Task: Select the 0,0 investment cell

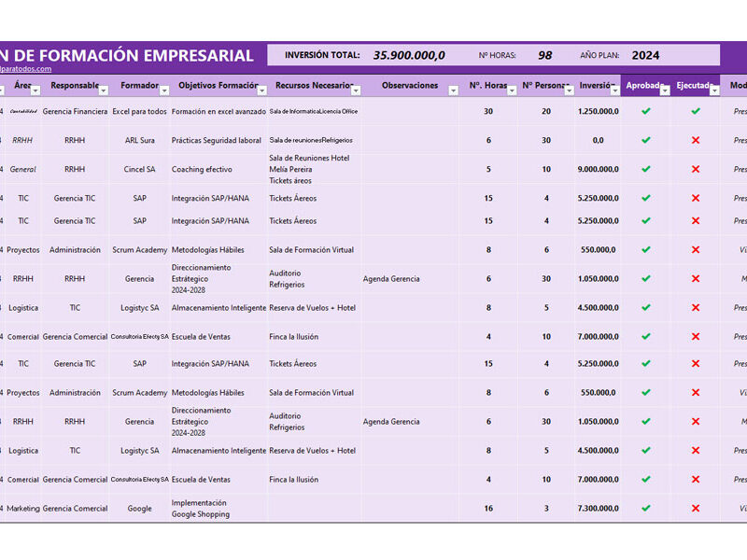Action: coord(598,141)
